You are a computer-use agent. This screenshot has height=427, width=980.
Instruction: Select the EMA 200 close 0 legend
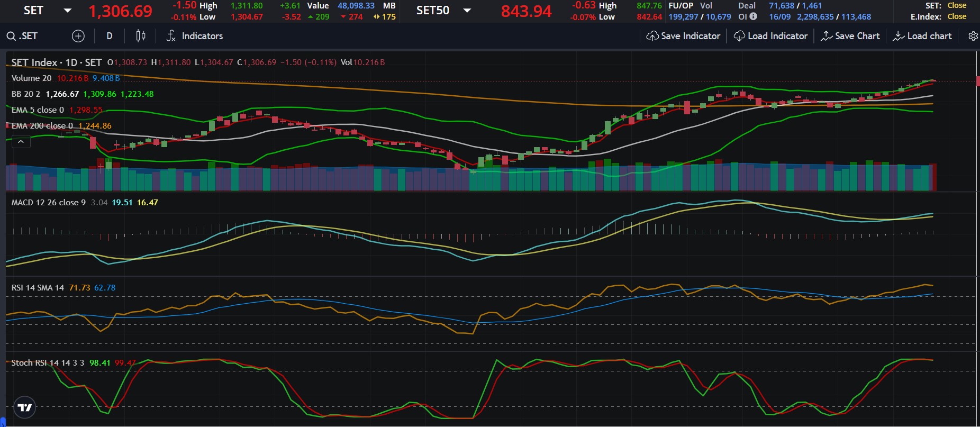pos(42,126)
